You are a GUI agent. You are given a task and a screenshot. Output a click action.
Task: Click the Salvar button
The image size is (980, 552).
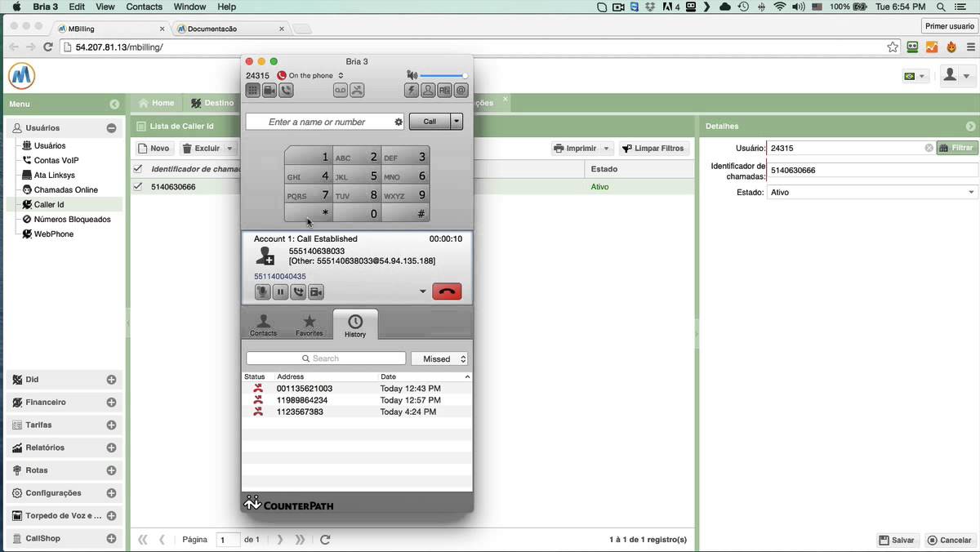tap(897, 540)
